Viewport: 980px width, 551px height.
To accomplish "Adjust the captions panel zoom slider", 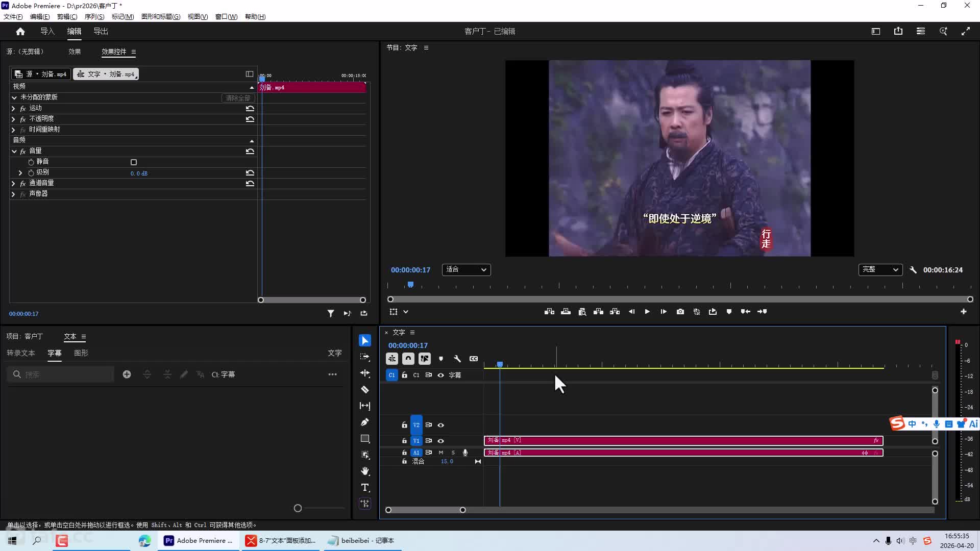I will tap(298, 508).
